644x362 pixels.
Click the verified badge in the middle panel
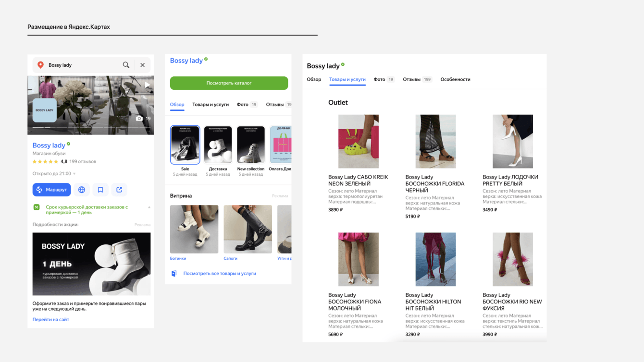(206, 59)
